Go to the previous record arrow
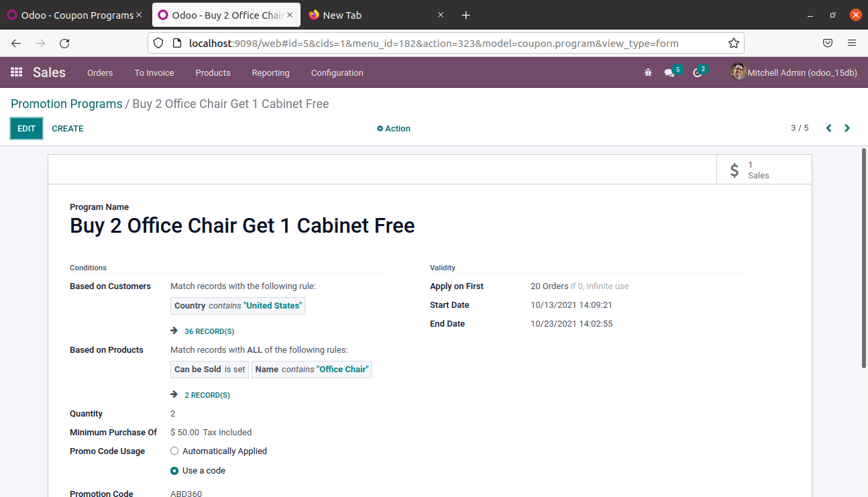868x497 pixels. pyautogui.click(x=829, y=128)
